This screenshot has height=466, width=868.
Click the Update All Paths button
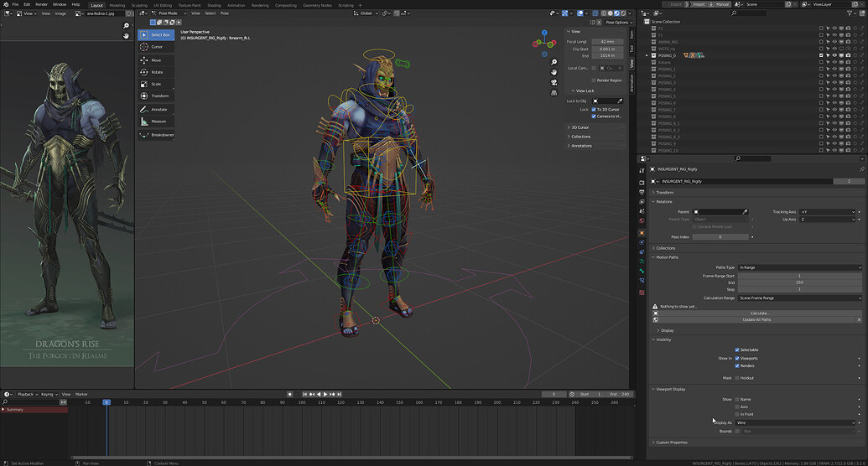tap(756, 319)
